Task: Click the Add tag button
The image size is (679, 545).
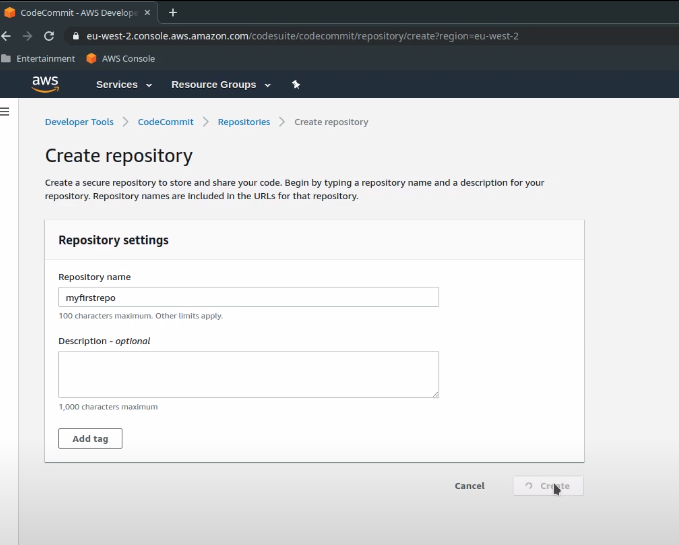Action: pos(91,439)
